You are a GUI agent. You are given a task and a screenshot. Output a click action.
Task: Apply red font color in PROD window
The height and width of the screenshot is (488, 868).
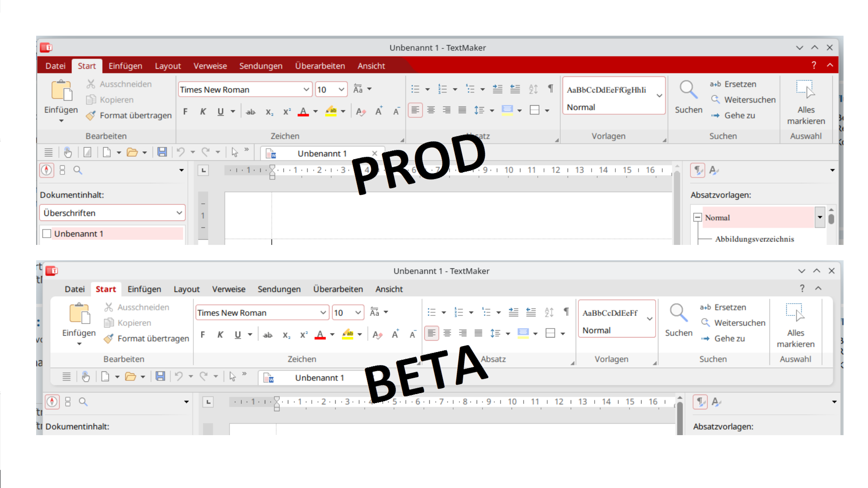click(x=304, y=112)
